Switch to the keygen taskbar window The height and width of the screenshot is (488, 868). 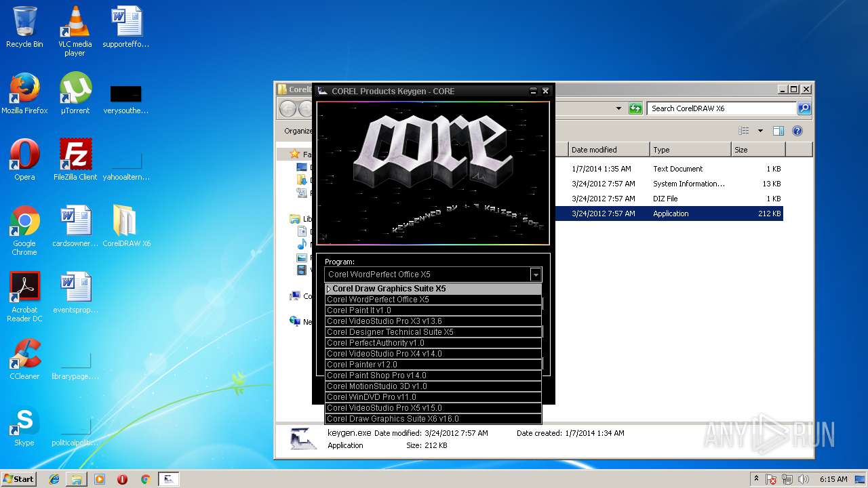point(169,479)
